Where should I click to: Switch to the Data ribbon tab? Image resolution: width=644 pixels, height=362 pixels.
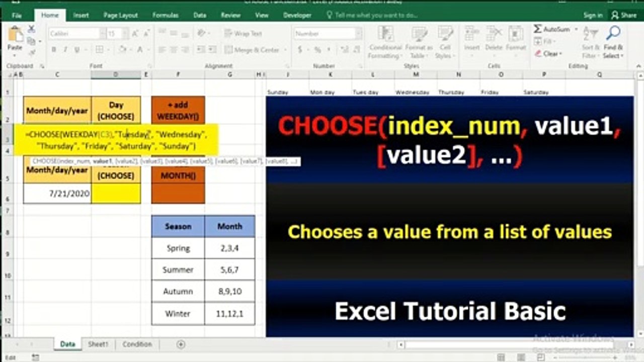click(200, 15)
